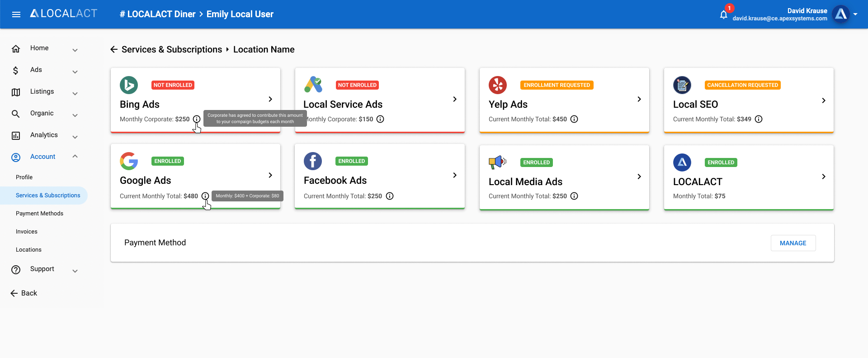The height and width of the screenshot is (358, 868).
Task: Go to the Home menu item
Action: coord(39,48)
